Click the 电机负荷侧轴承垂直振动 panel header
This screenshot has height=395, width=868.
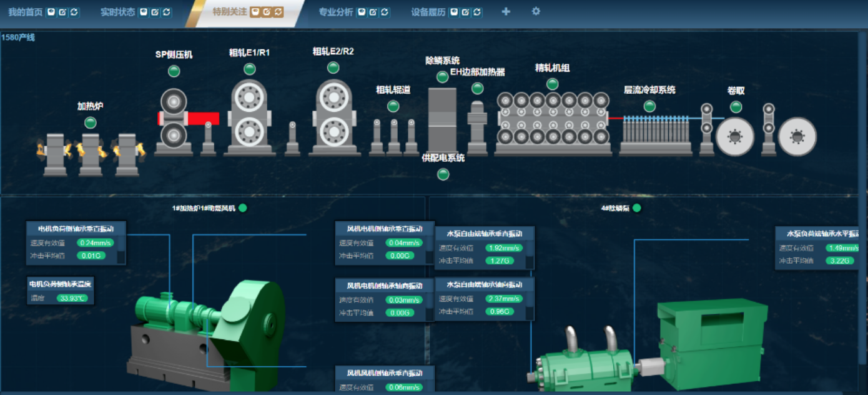click(x=76, y=229)
